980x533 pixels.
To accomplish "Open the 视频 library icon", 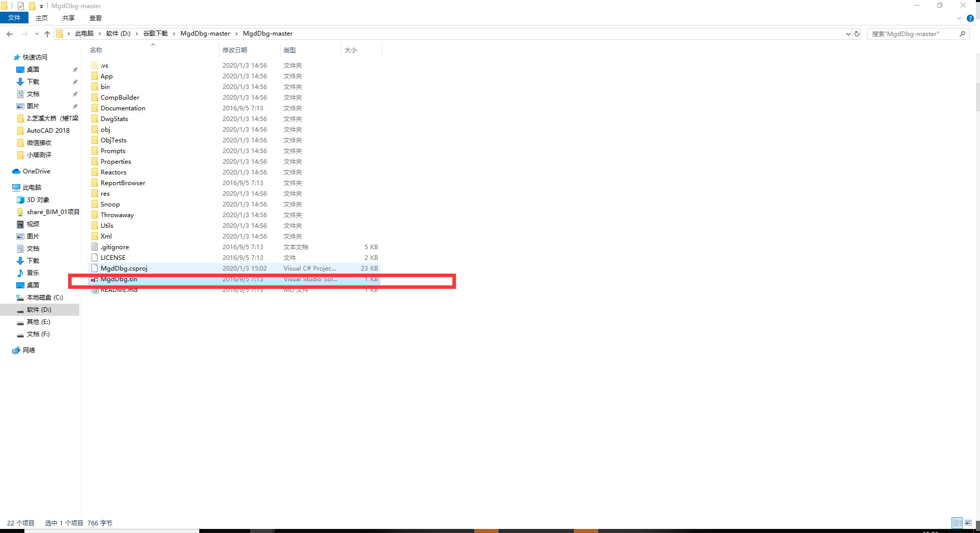I will pos(20,224).
